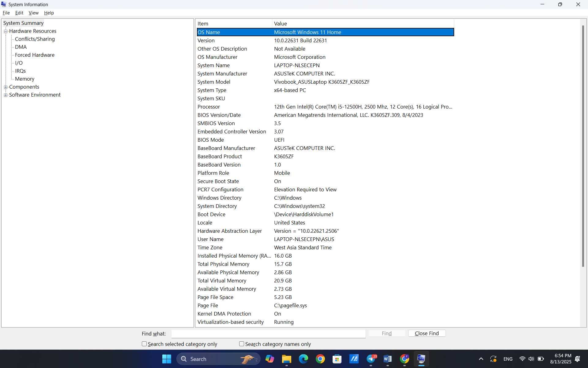
Task: Open the sync update tray icon
Action: point(493,359)
